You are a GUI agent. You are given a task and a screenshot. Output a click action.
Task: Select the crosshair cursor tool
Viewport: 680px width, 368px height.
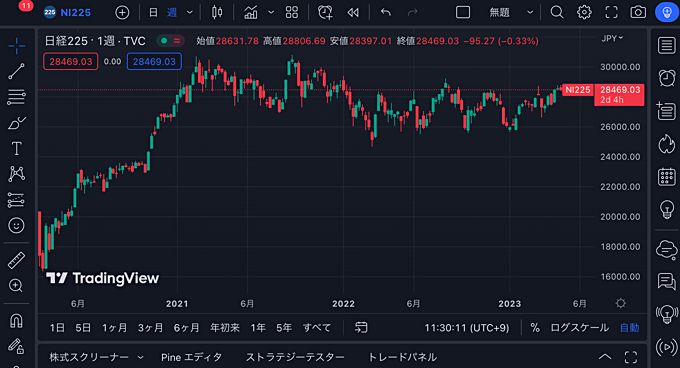(16, 46)
